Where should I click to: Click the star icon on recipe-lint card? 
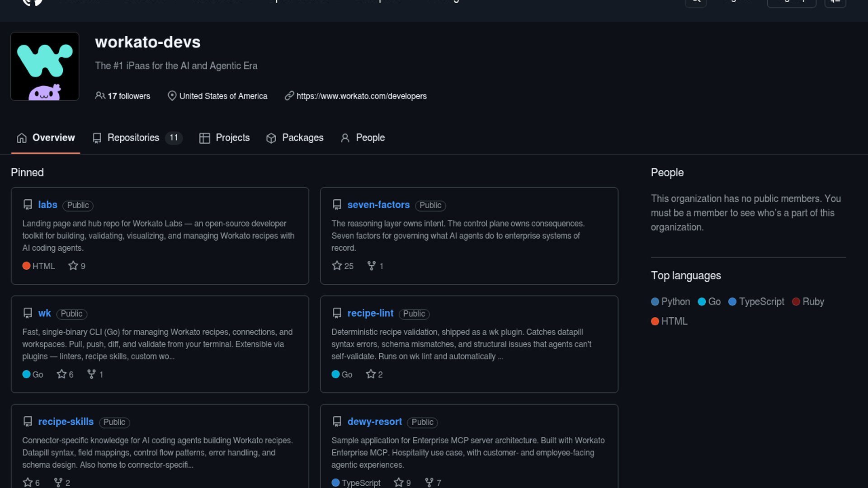pos(371,374)
